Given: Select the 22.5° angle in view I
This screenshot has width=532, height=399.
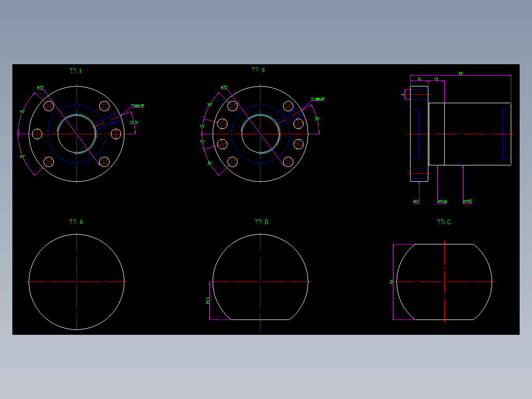Looking at the screenshot, I should coord(134,122).
